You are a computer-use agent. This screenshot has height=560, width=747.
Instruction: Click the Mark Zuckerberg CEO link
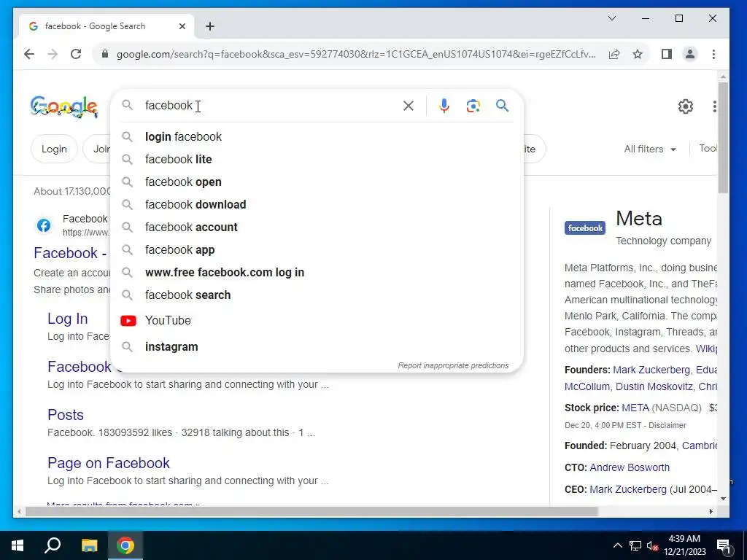tap(628, 489)
